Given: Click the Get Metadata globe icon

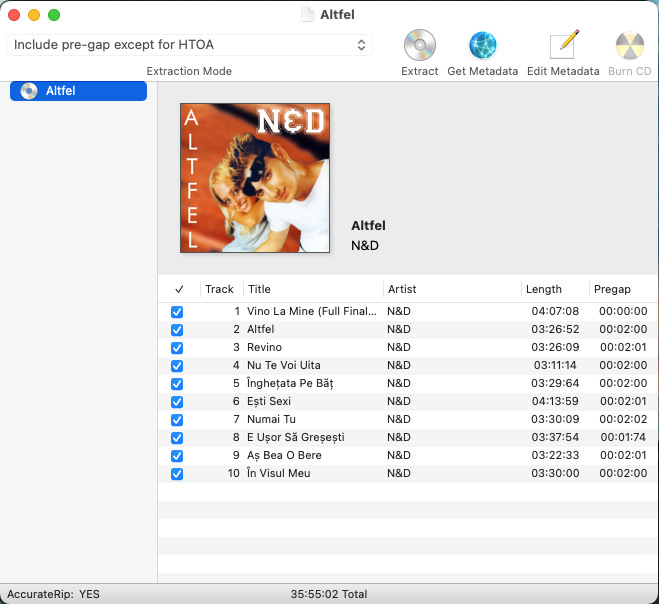Looking at the screenshot, I should [482, 45].
